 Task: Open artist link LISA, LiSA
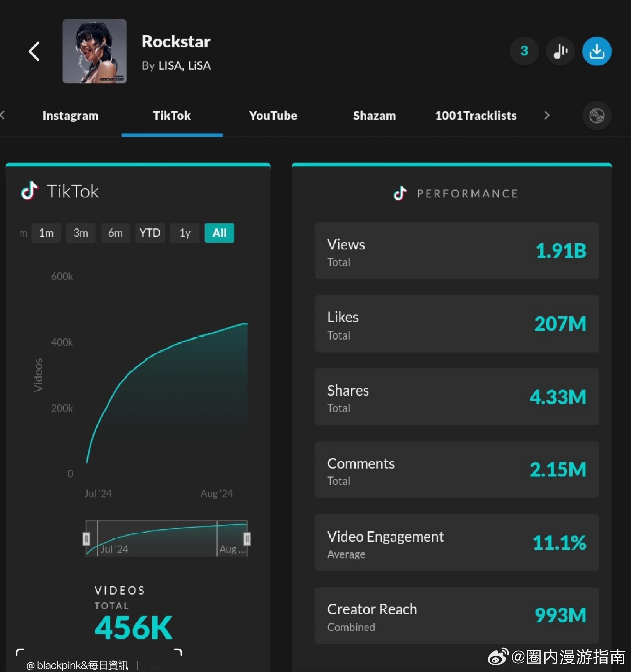pos(185,66)
